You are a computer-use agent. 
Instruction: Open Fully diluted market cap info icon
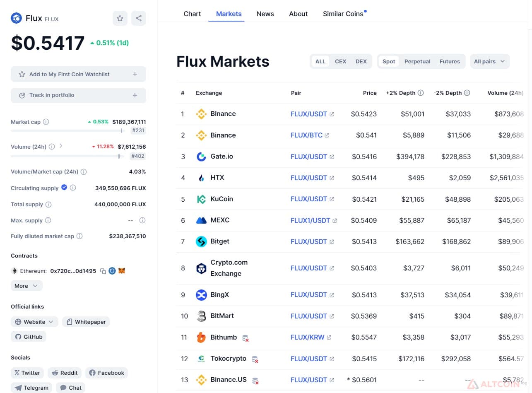79,236
